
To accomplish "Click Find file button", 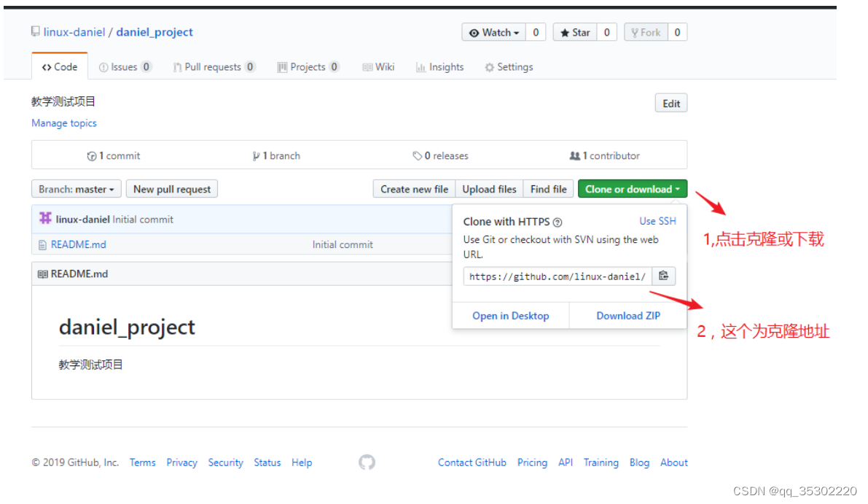I will coord(548,189).
